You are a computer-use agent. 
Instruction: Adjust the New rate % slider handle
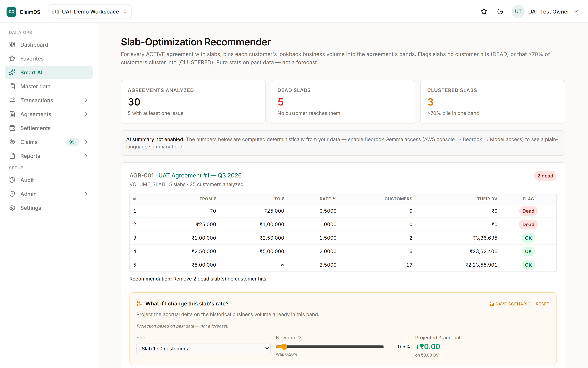[284, 347]
